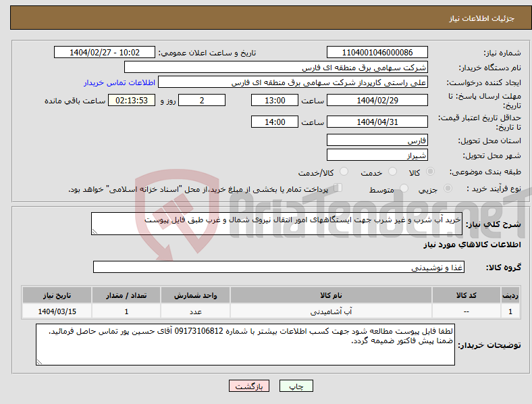This screenshot has width=532, height=404.
Task: Click the need date cell 1404/03/15
Action: point(57,311)
